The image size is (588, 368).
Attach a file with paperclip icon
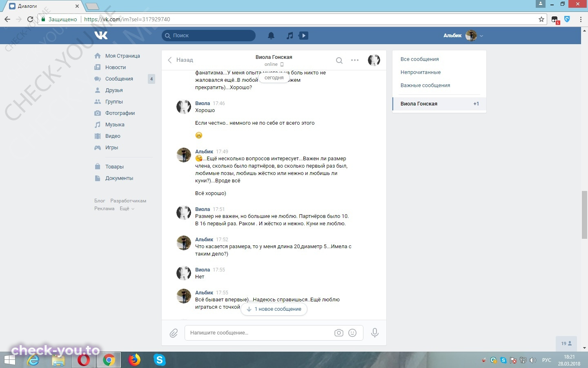pos(174,333)
